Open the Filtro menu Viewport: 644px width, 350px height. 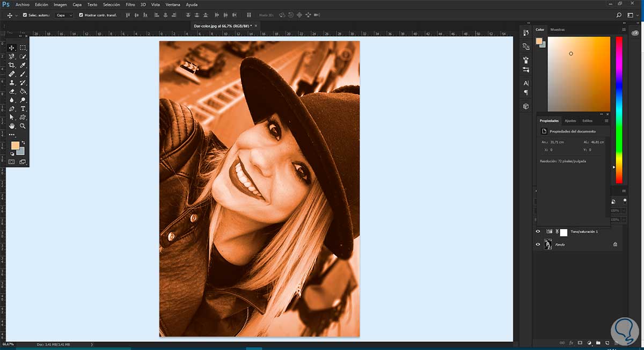[x=130, y=4]
